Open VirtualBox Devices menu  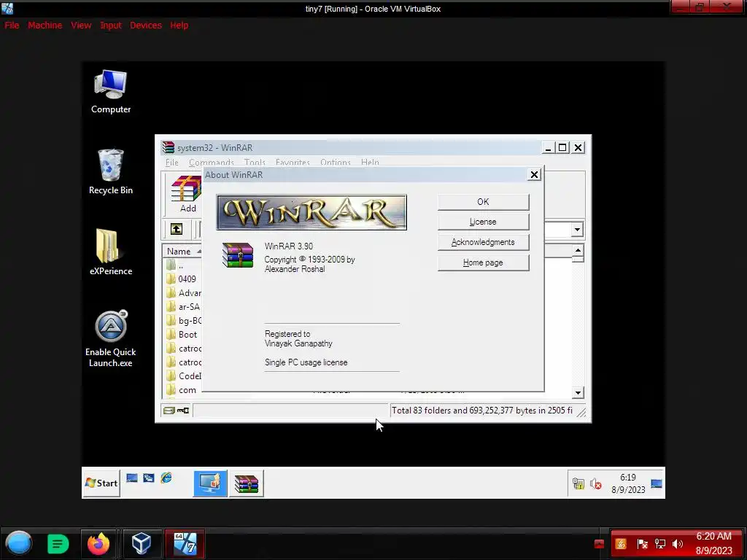tap(146, 26)
